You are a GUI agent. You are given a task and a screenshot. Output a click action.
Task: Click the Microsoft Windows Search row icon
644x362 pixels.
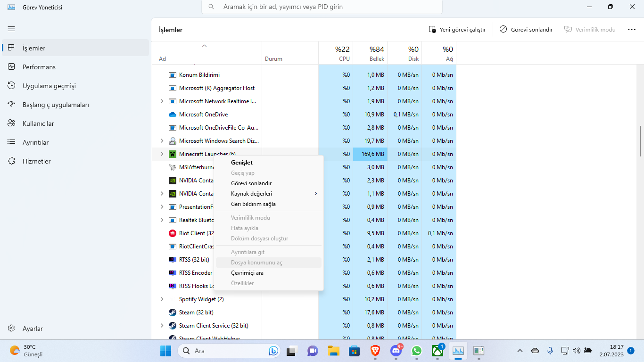(172, 141)
